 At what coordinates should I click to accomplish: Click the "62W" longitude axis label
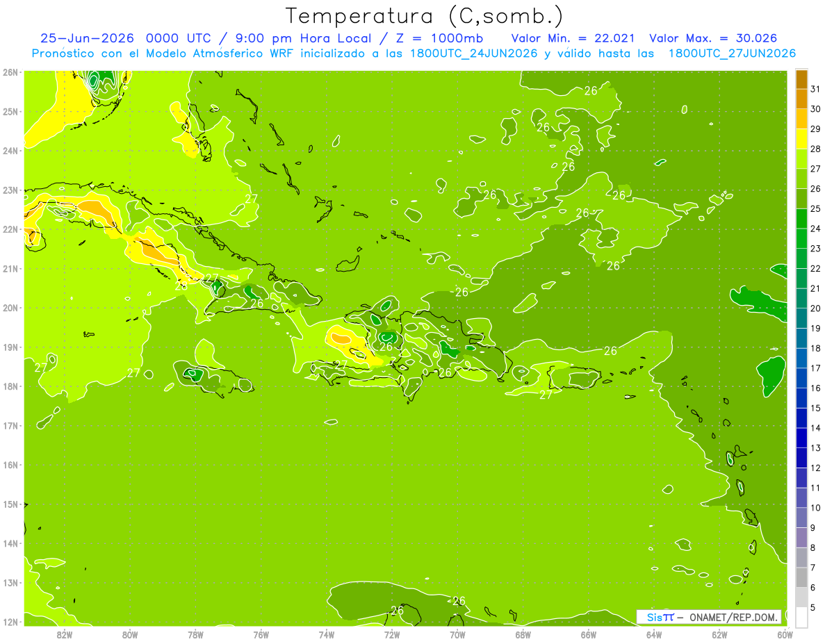click(x=719, y=634)
